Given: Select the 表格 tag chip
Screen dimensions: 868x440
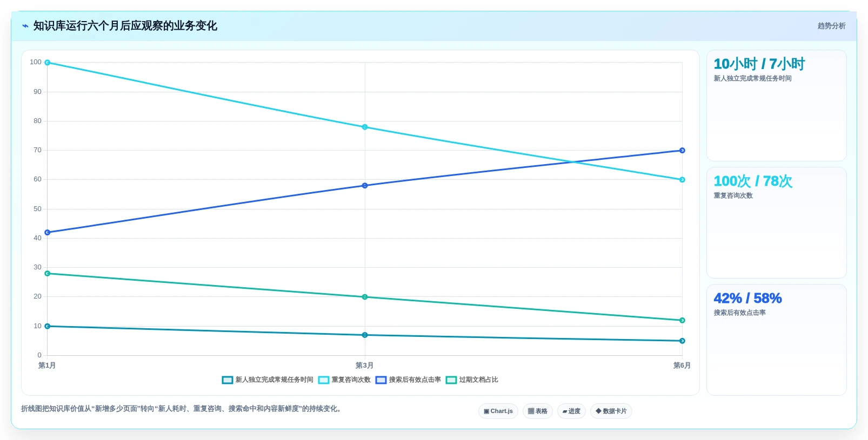Looking at the screenshot, I should pos(538,411).
